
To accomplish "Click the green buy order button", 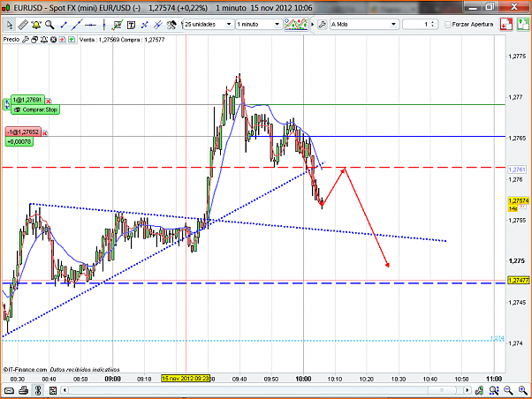I will click(523, 25).
